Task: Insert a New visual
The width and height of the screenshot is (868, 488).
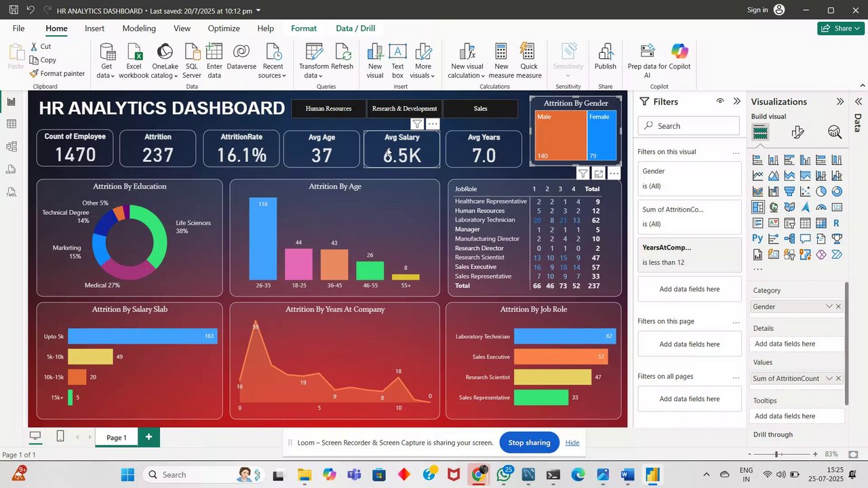Action: 375,61
